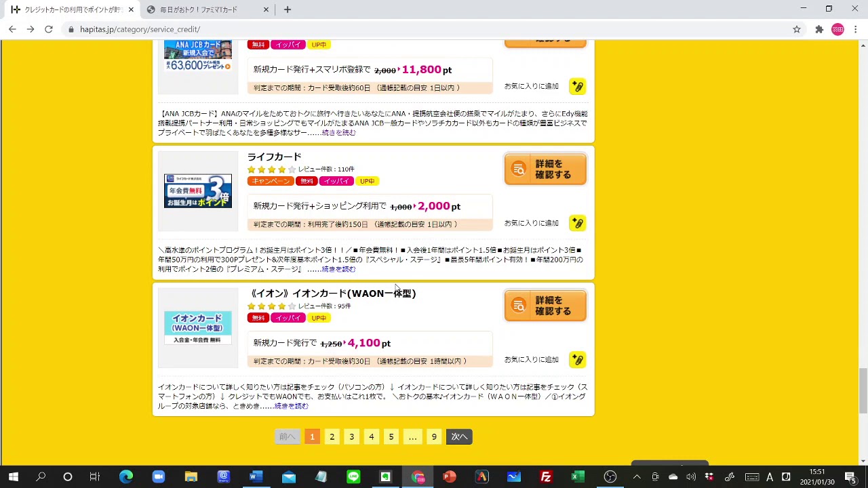Click ANA JCB 11,800 pt value
The height and width of the screenshot is (488, 868).
coord(427,70)
